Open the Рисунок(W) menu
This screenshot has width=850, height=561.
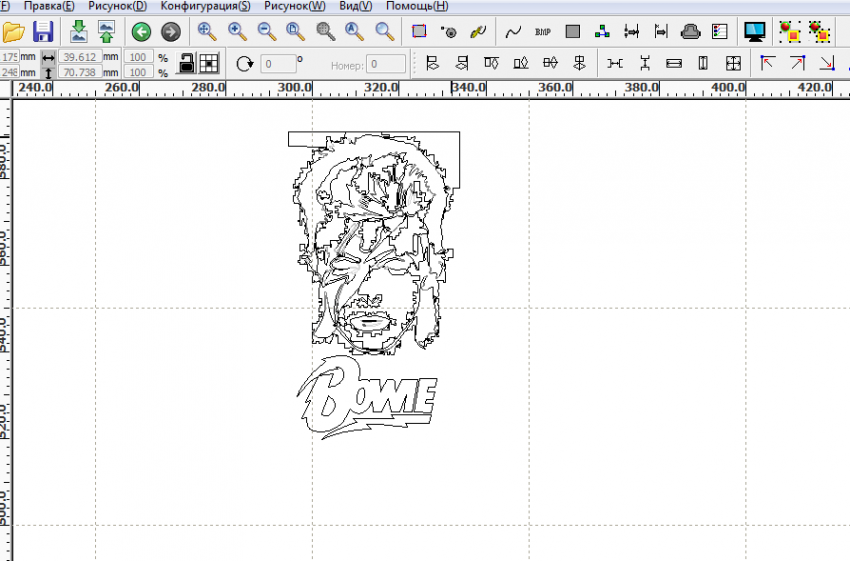click(x=295, y=7)
